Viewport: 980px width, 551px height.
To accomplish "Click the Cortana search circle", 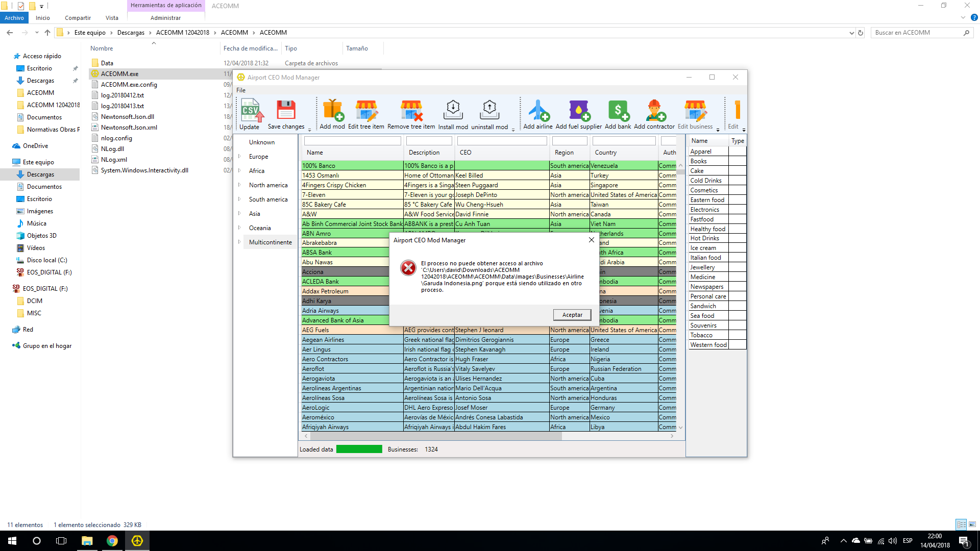I will click(x=37, y=541).
